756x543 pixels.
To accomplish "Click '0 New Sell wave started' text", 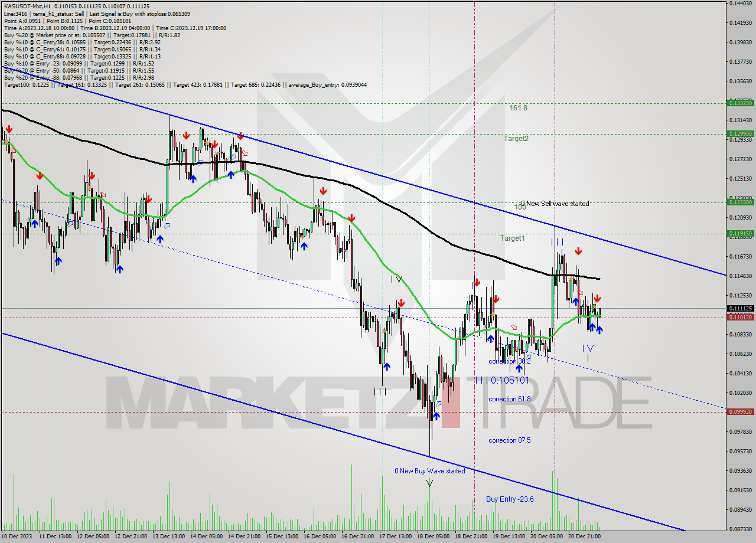I will [x=555, y=204].
